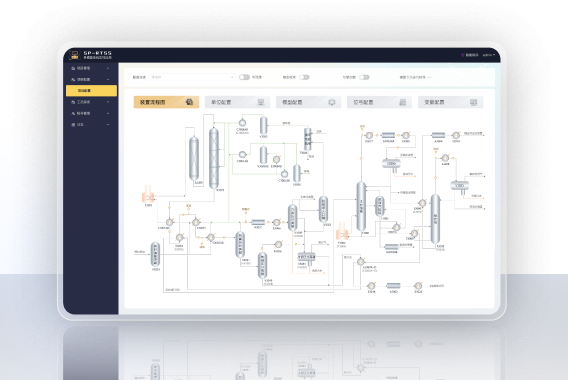Switch to the 单位配置 tab
This screenshot has width=568, height=380.
237,102
